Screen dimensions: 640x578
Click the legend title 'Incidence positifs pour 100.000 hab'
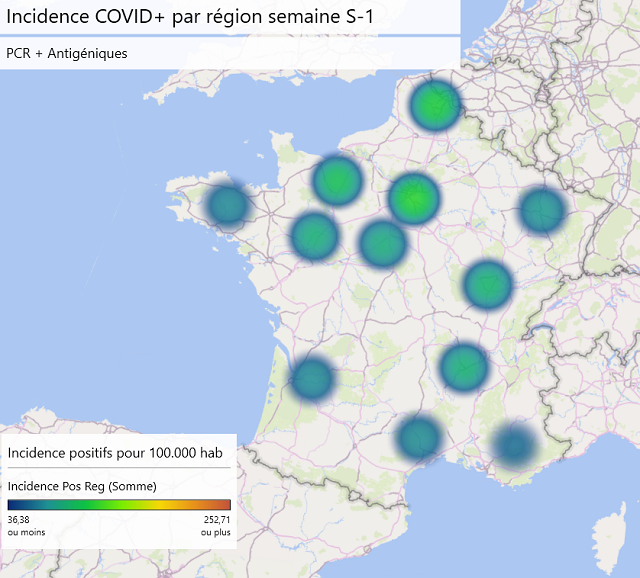(x=115, y=453)
